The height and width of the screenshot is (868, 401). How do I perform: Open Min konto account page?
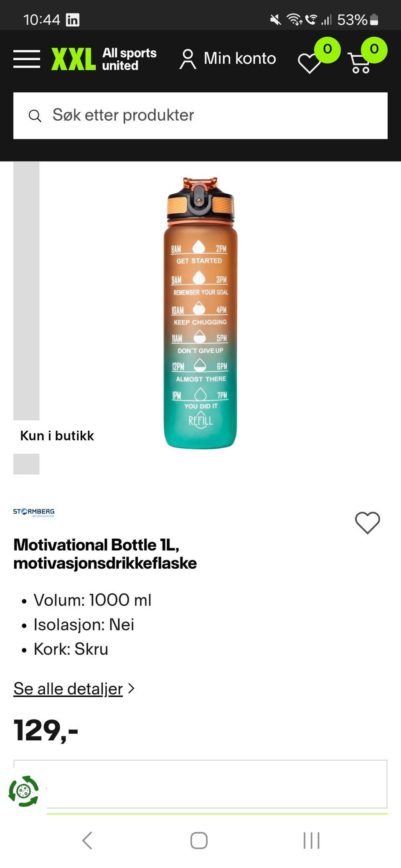pos(239,58)
